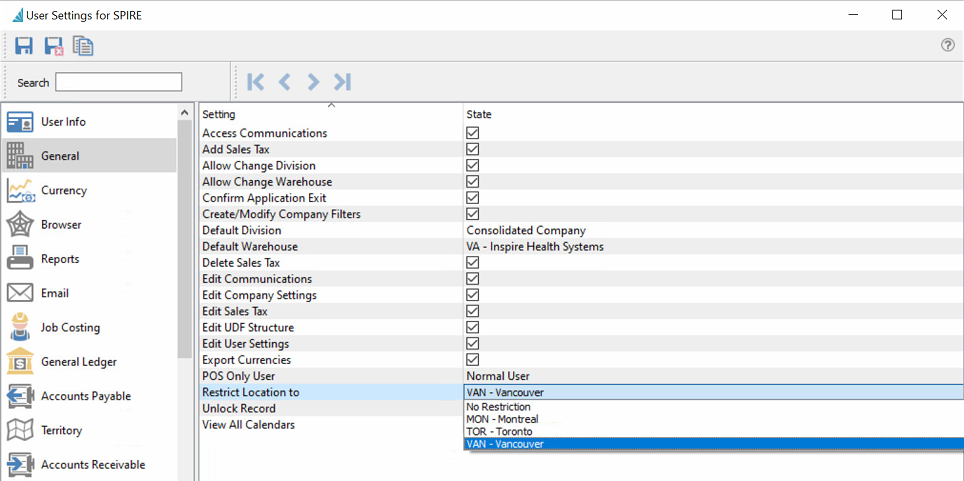Viewport: 964px width, 481px height.
Task: Go to first record arrow
Action: coord(256,82)
